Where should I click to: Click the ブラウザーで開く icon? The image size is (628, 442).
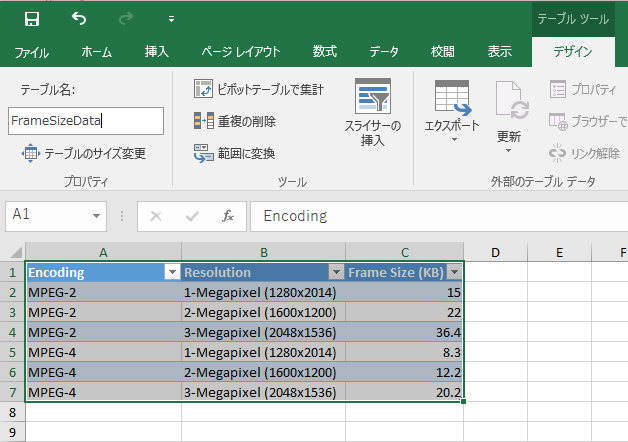click(x=558, y=121)
